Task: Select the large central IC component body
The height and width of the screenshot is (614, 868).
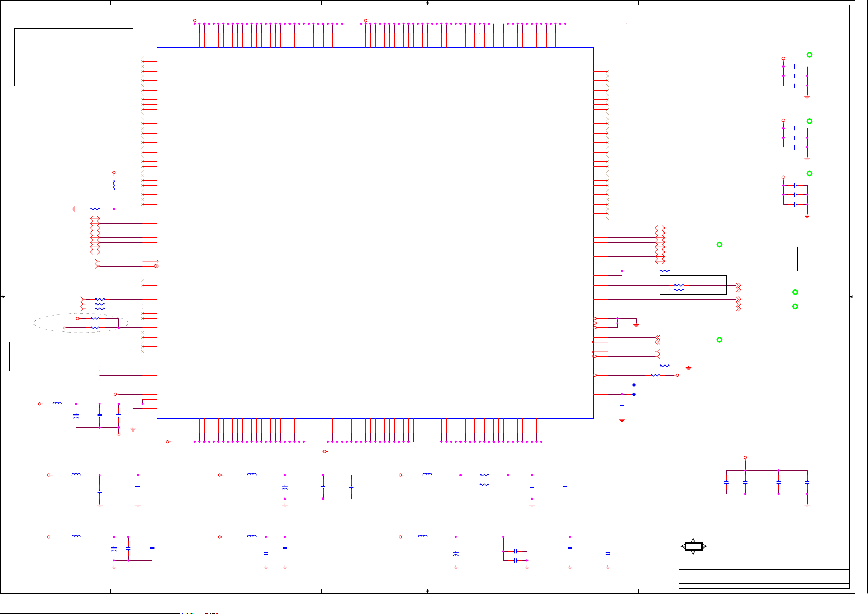Action: [x=375, y=233]
